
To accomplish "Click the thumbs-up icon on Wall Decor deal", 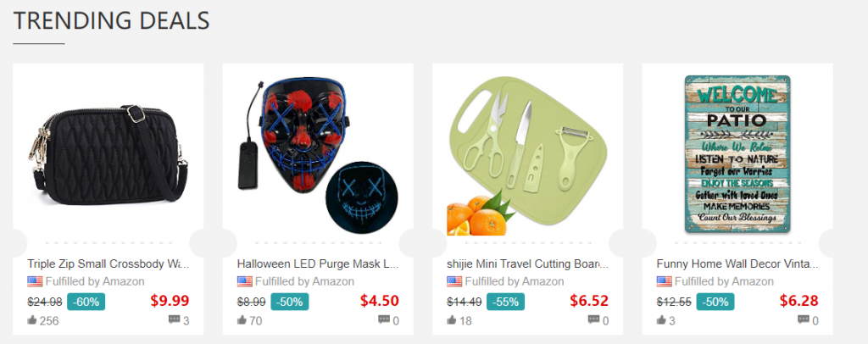I will [661, 319].
